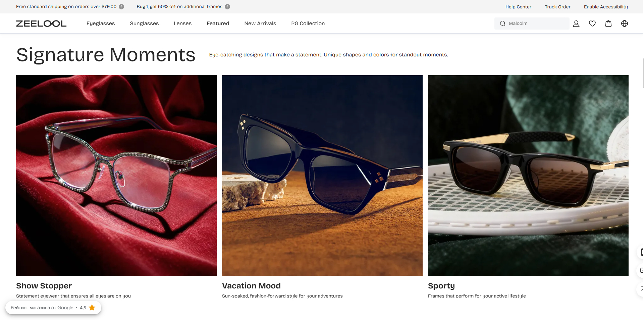Click the globe language selector icon
The width and height of the screenshot is (644, 320).
(625, 24)
